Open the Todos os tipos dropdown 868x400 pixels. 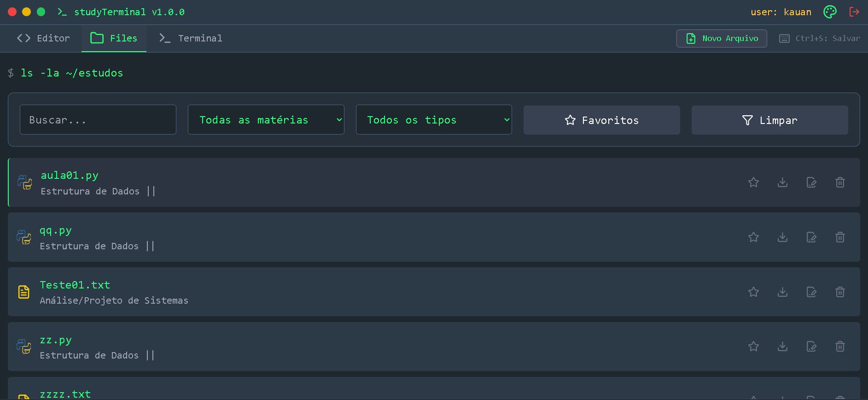pyautogui.click(x=433, y=120)
